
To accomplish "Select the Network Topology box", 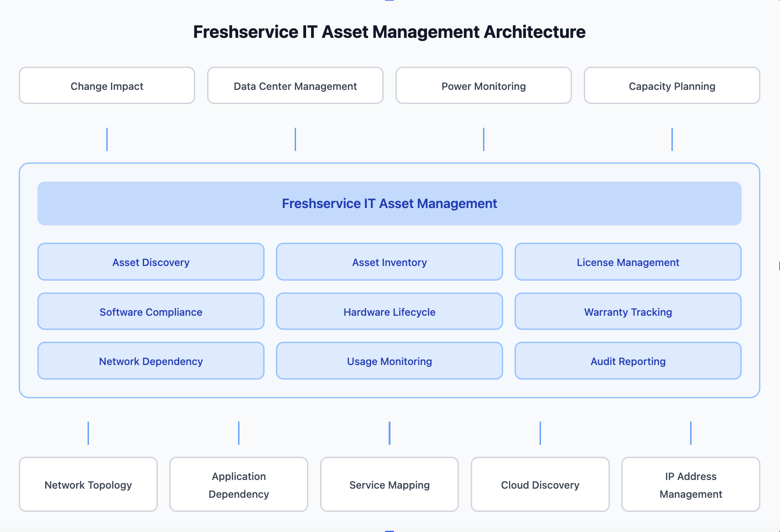I will click(88, 485).
